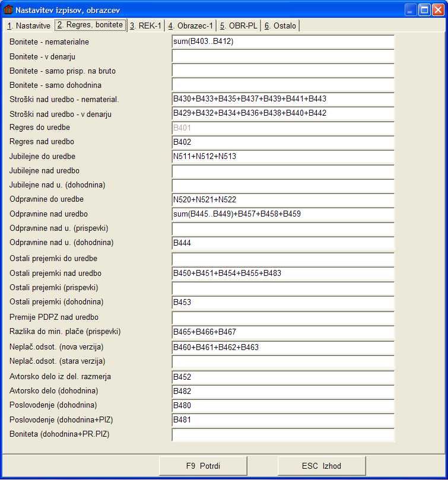The width and height of the screenshot is (448, 480).
Task: Open the REK-1 tab
Action: tap(145, 26)
